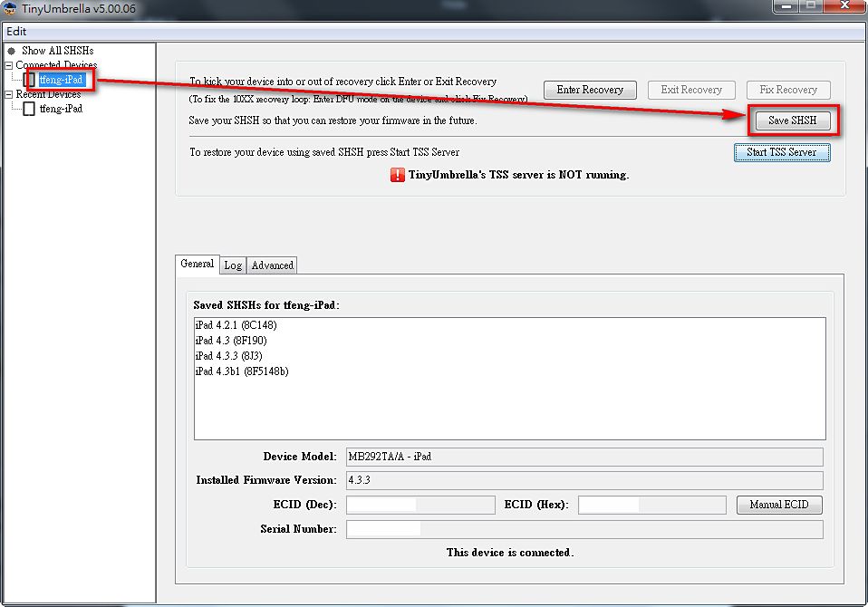The image size is (868, 607).
Task: Select saved SHSH iPad 4.3.3 (8J3)
Action: pyautogui.click(x=228, y=356)
